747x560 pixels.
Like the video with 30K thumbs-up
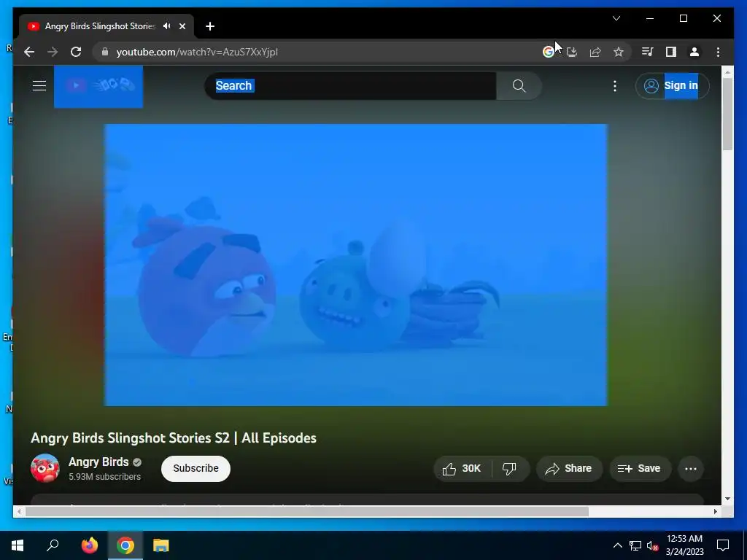tap(462, 469)
